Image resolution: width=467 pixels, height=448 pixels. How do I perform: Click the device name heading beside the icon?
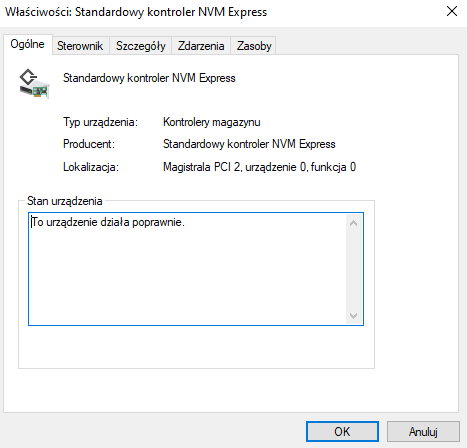pos(149,78)
